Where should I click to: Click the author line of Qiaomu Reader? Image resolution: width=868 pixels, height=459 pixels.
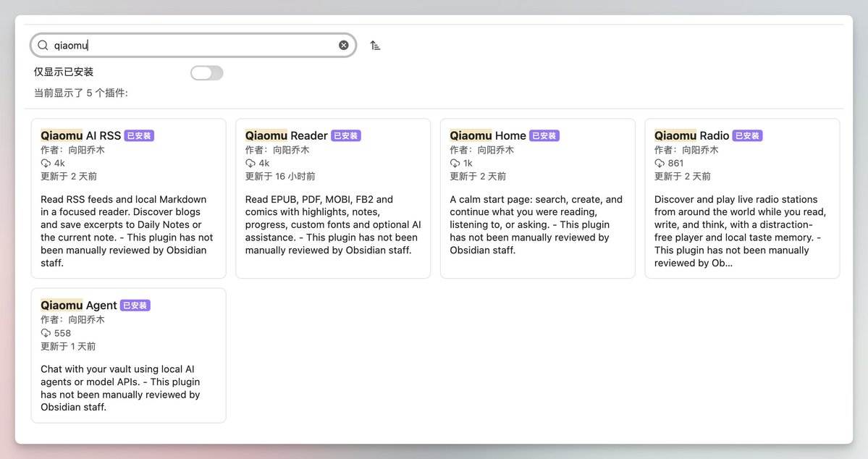pyautogui.click(x=277, y=150)
